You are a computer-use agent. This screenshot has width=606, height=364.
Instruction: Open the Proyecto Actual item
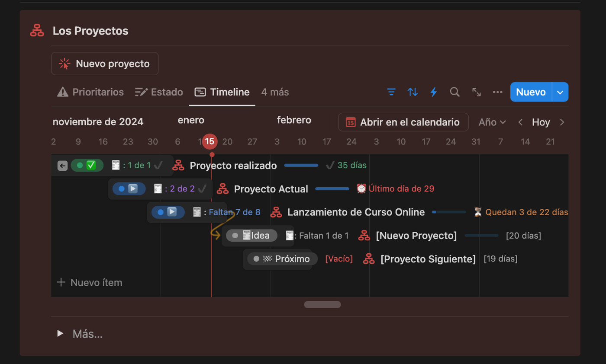(x=271, y=189)
